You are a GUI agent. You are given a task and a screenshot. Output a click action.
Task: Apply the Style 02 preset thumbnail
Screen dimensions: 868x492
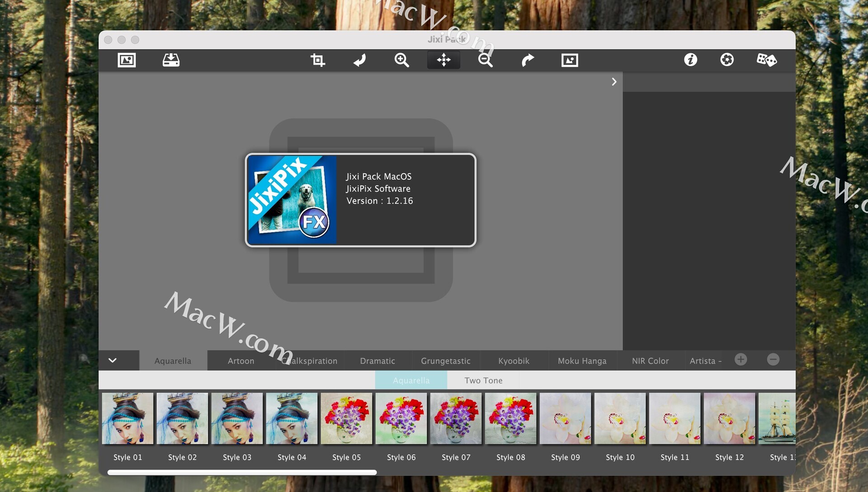(182, 418)
